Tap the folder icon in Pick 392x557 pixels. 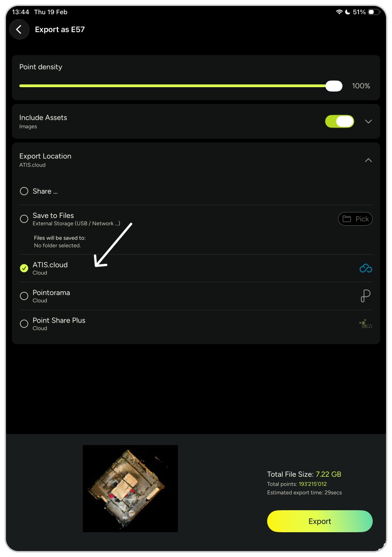347,219
